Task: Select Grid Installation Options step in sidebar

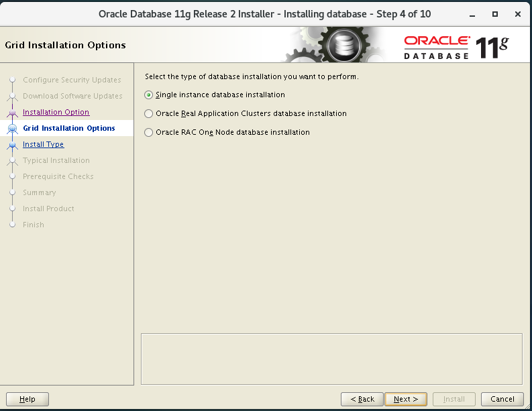Action: pos(69,128)
